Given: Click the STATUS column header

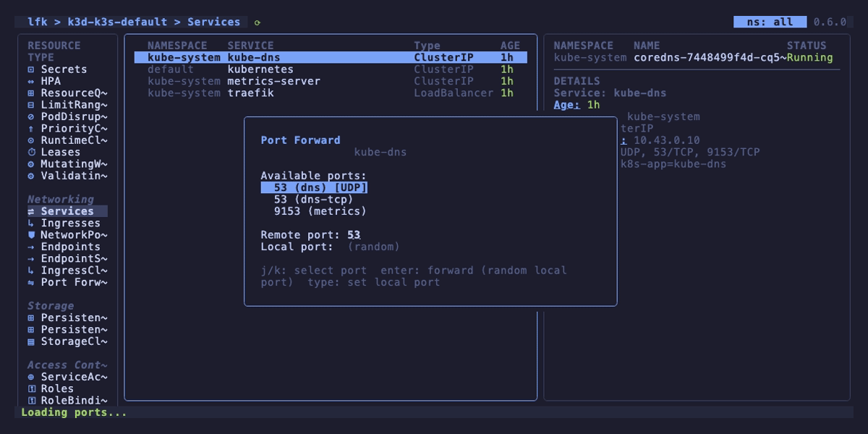Looking at the screenshot, I should click(x=807, y=46).
